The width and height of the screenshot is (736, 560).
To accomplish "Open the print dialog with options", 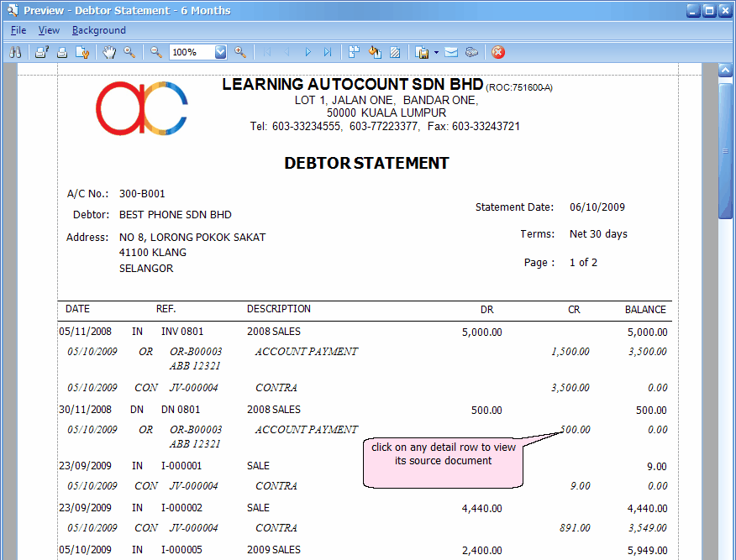I will tap(42, 52).
